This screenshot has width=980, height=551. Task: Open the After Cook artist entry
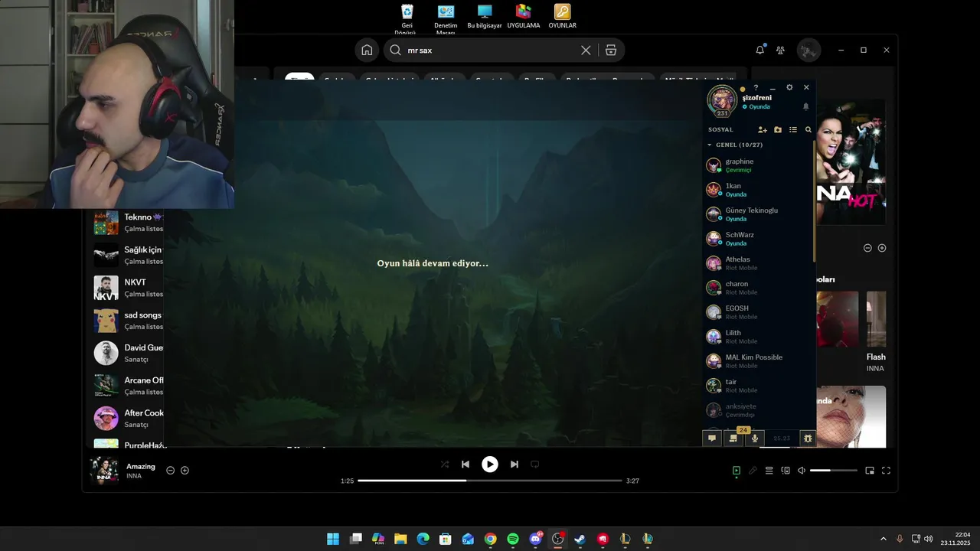(129, 418)
